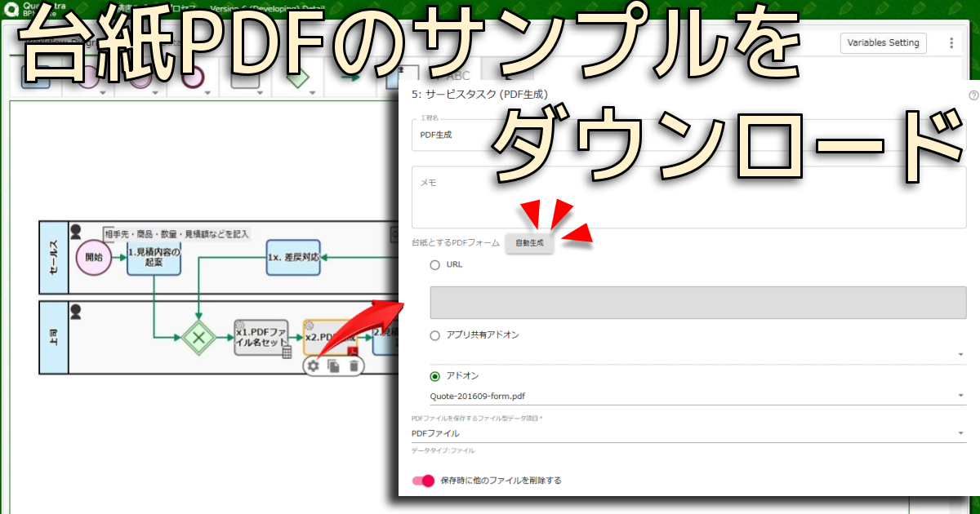Click the copy icon under x2 task
This screenshot has height=514, width=980.
point(333,366)
